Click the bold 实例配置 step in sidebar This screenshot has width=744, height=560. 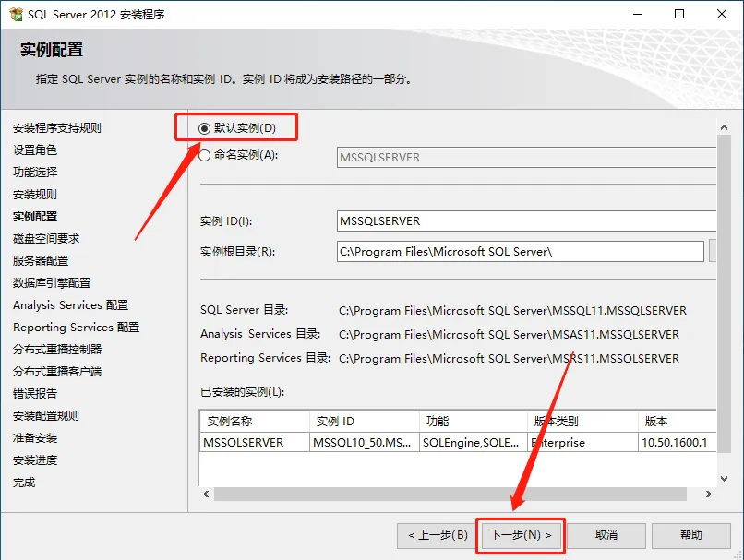(35, 217)
